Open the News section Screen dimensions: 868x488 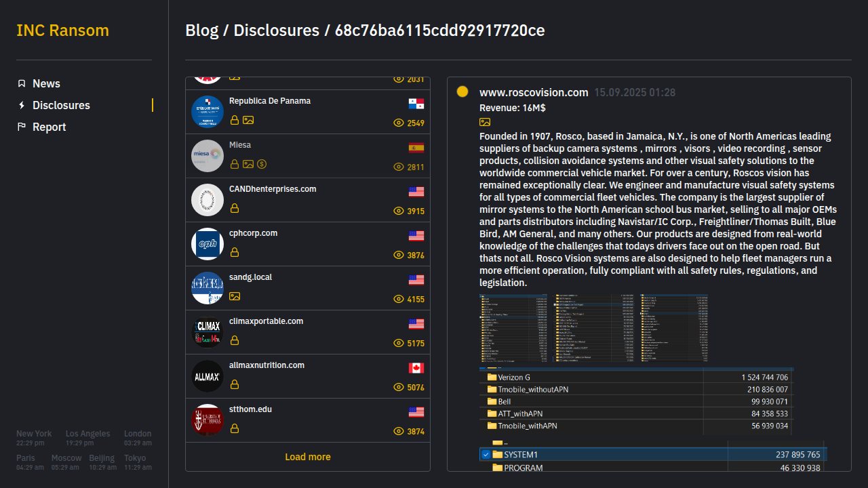(x=46, y=83)
